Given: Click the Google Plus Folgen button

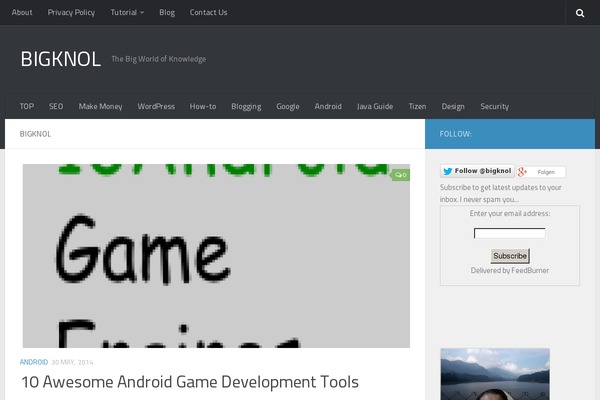Looking at the screenshot, I should coord(541,172).
